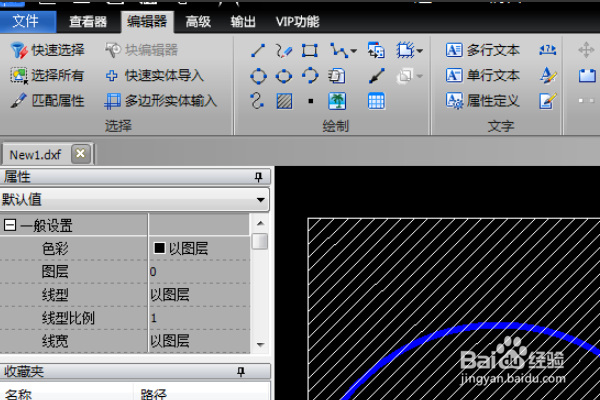Click the properties scrollbar thumb
The width and height of the screenshot is (600, 400).
tap(260, 242)
